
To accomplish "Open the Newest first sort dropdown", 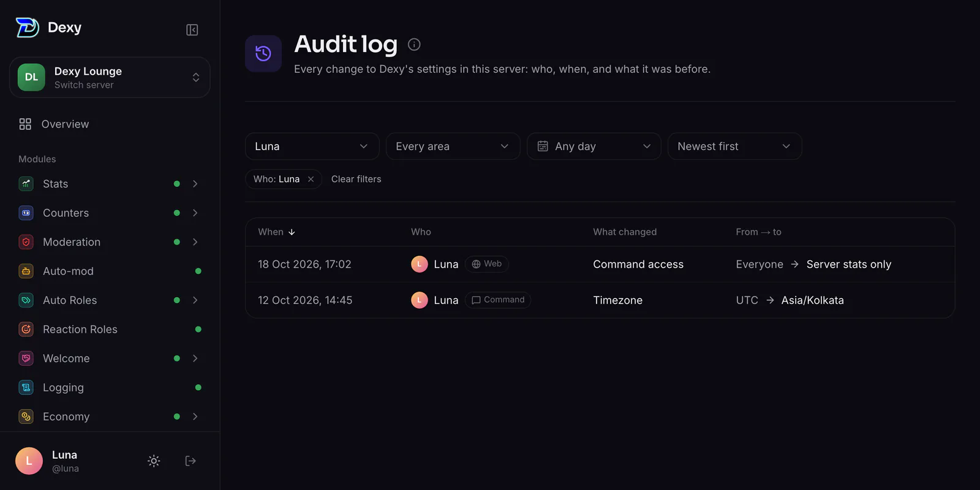I will click(735, 146).
